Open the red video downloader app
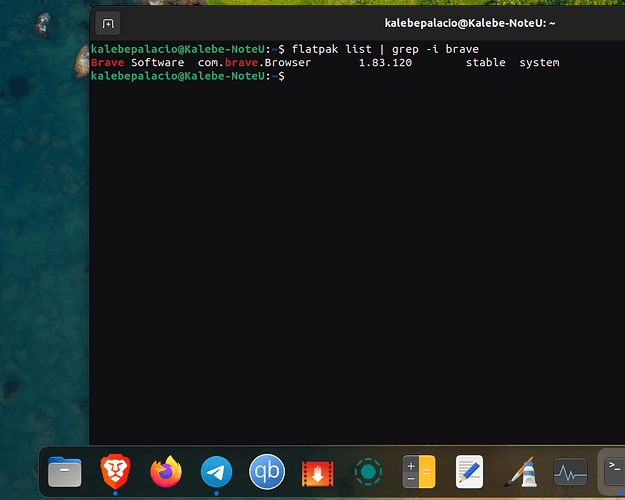625x500 pixels. click(317, 470)
